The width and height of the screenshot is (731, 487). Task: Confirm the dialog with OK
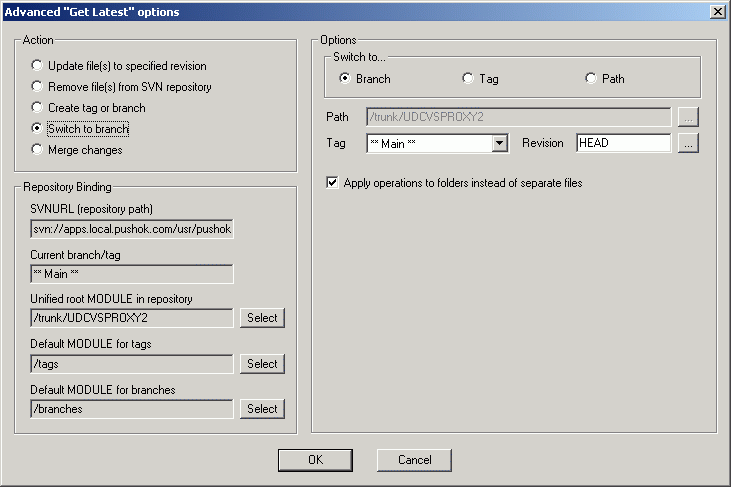(x=315, y=460)
